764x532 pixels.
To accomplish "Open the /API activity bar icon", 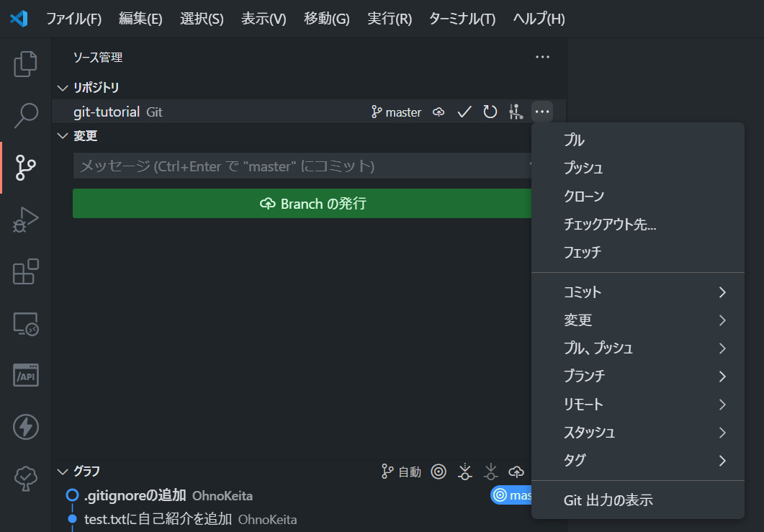I will [25, 375].
